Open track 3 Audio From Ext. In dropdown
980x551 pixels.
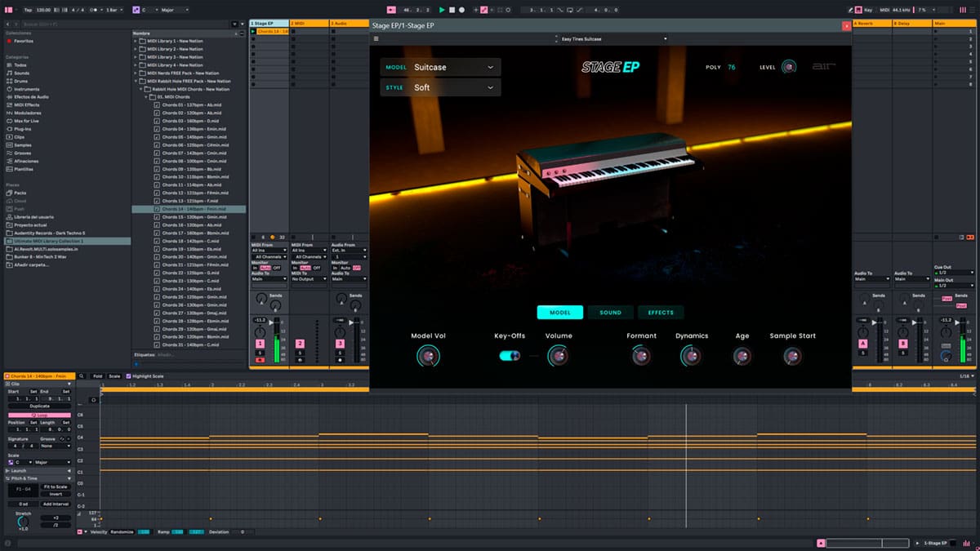(349, 250)
